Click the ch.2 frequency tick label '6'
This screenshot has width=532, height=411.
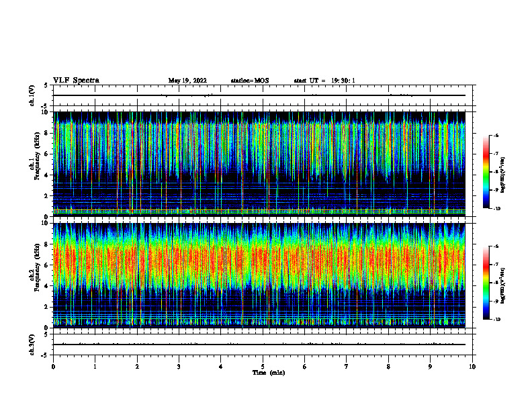point(47,265)
